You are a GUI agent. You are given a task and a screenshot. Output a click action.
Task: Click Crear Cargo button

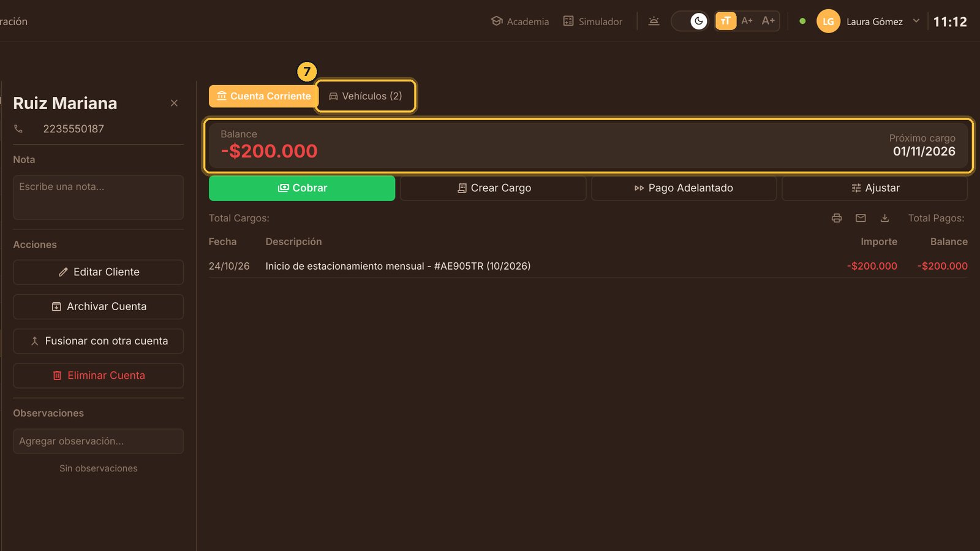pyautogui.click(x=493, y=188)
